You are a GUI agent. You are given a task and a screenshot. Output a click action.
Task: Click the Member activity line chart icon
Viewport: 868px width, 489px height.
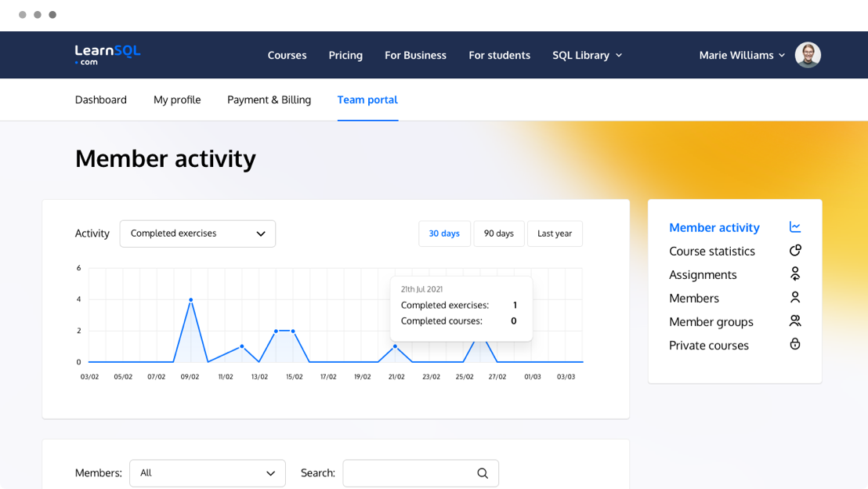pyautogui.click(x=795, y=227)
